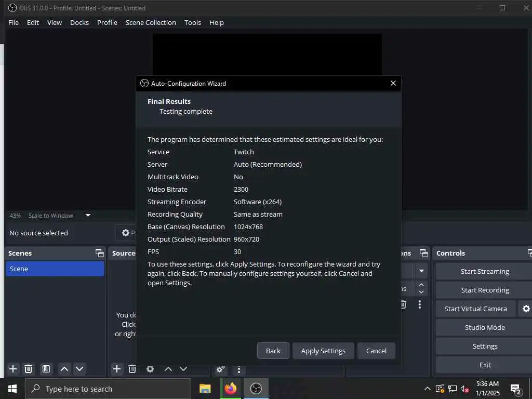Open the View menu
Screen dimensions: 532x399
coord(55,22)
